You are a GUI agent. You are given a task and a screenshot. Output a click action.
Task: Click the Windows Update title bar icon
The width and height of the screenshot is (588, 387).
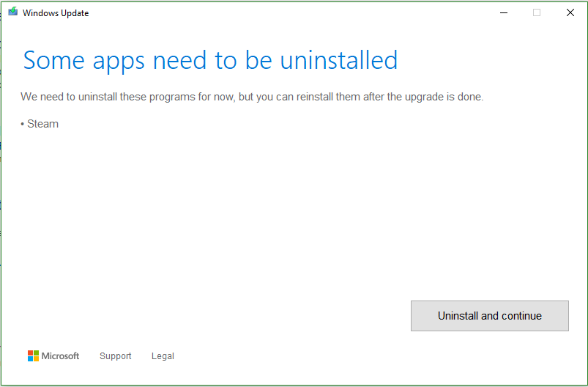[13, 12]
